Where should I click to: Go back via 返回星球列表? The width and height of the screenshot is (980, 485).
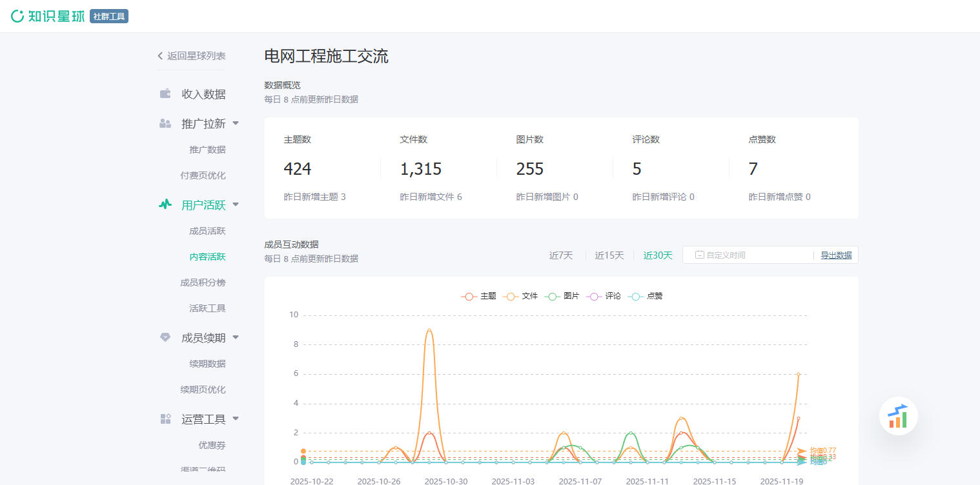tap(191, 56)
